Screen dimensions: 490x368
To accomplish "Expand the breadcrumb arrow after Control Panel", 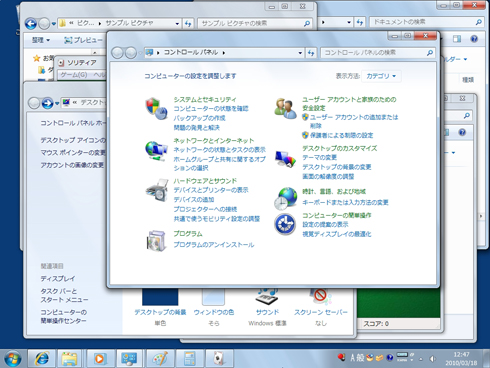I will click(224, 53).
